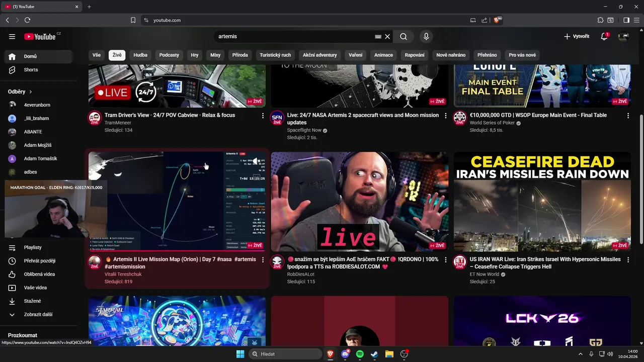Viewport: 644px width, 362px height.
Task: Open the TramMeneer channel avatar
Action: [x=95, y=118]
